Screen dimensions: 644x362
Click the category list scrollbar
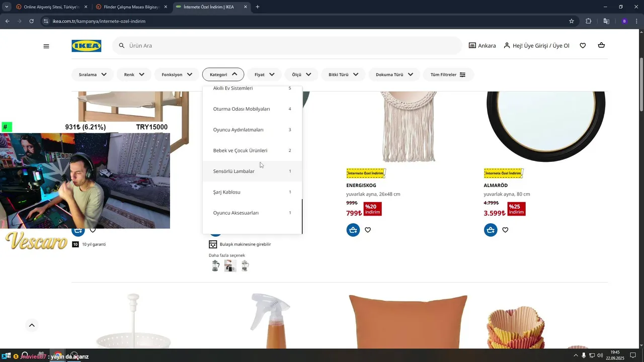(x=302, y=216)
